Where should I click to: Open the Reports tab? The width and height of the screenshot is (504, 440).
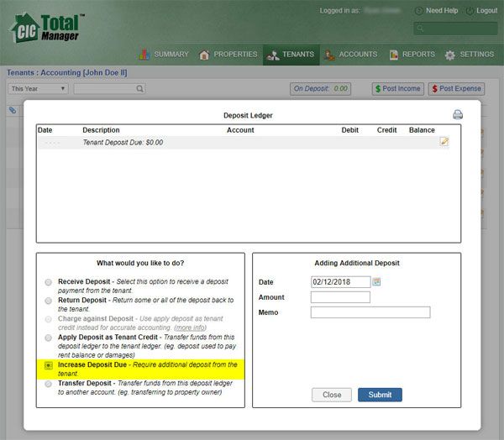coord(412,55)
